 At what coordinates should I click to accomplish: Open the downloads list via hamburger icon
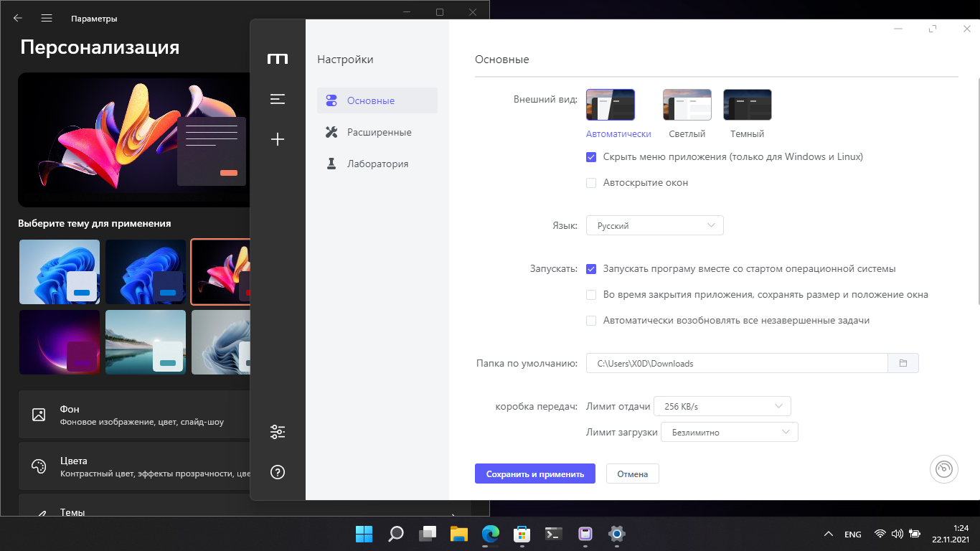[x=278, y=98]
